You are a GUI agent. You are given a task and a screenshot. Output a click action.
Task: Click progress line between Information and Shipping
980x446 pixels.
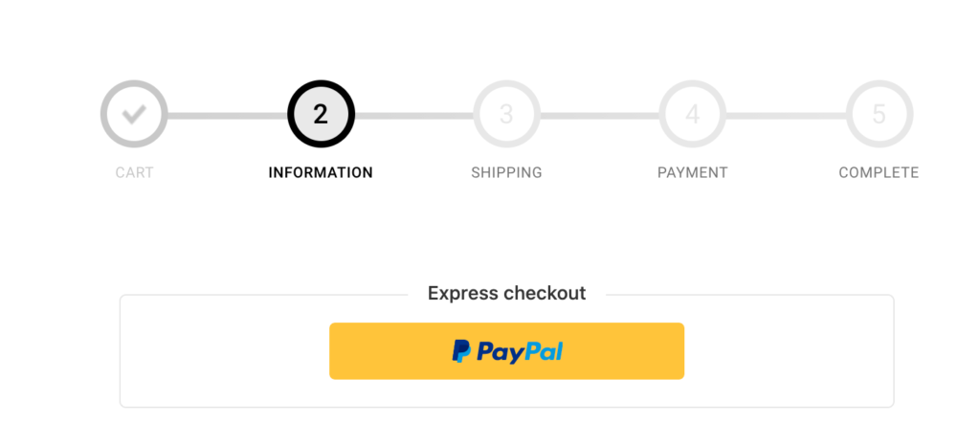pos(413,116)
